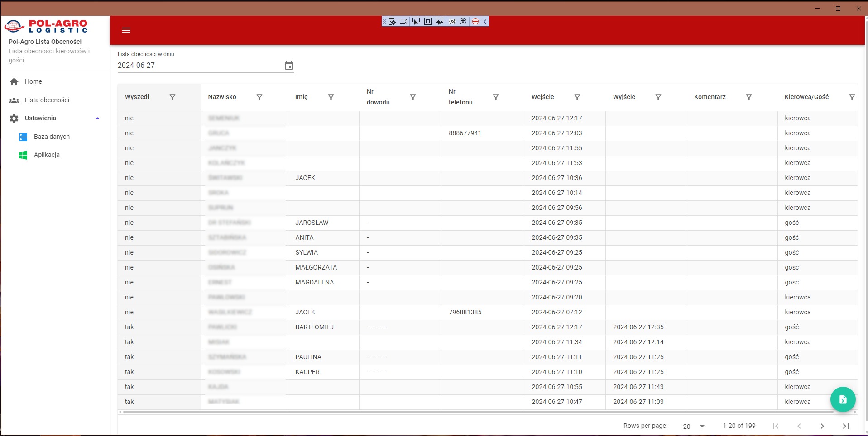This screenshot has height=436, width=868.
Task: Click accessibility icon in debug toolbar
Action: point(463,21)
